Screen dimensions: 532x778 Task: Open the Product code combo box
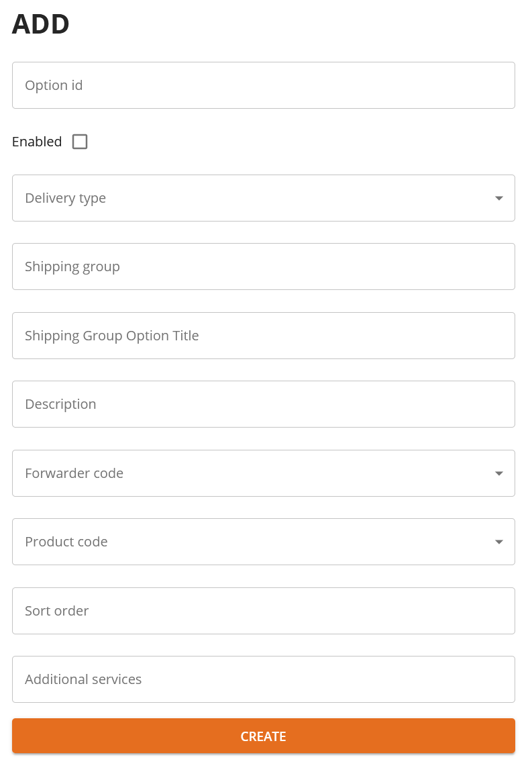pyautogui.click(x=255, y=542)
